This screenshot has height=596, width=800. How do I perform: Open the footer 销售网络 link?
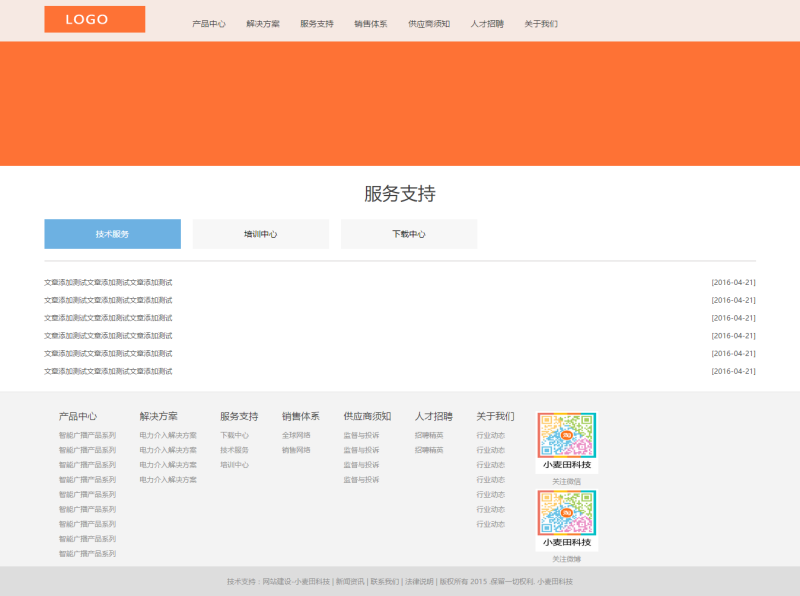296,450
